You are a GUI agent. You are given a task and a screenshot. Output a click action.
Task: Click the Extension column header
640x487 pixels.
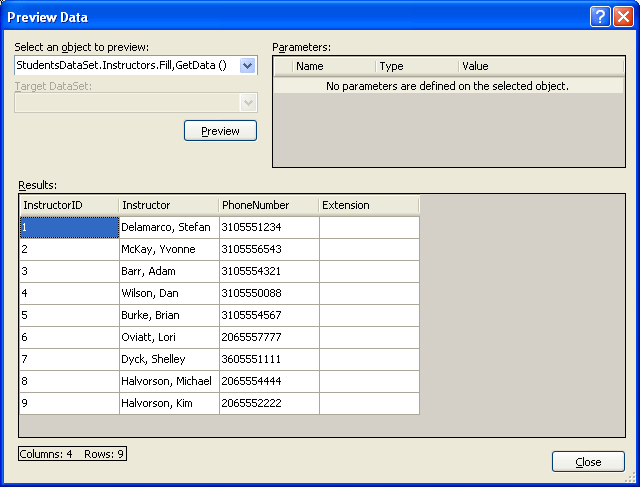point(368,205)
